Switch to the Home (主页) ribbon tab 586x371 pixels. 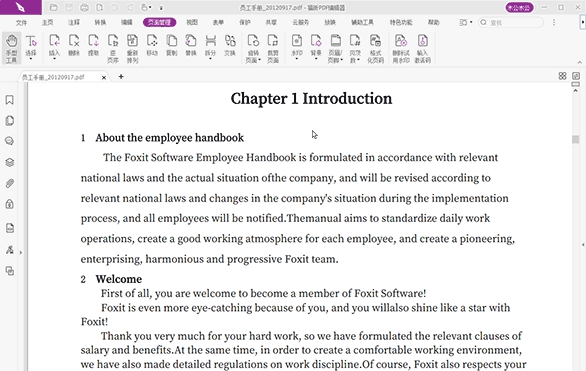tap(47, 22)
